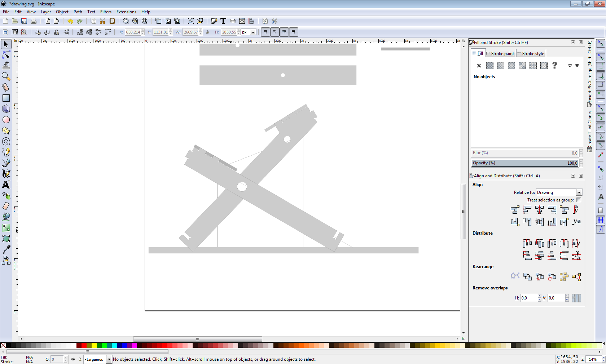Open the Extensions menu

click(x=126, y=12)
